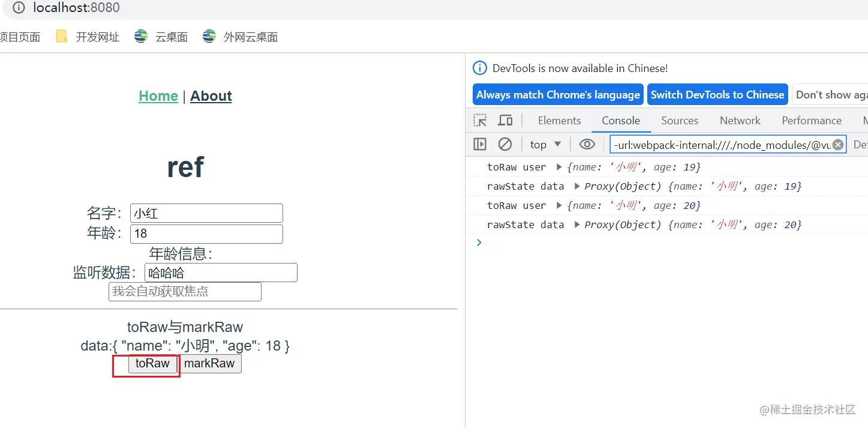Screen dimensions: 868x428
Task: Toggle the device toolbar icon
Action: [x=506, y=121]
